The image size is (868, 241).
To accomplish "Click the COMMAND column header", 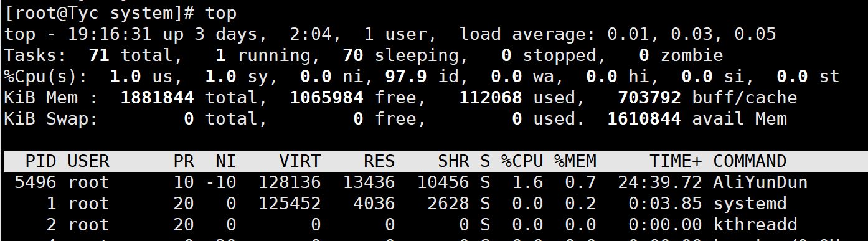I will pos(750,161).
